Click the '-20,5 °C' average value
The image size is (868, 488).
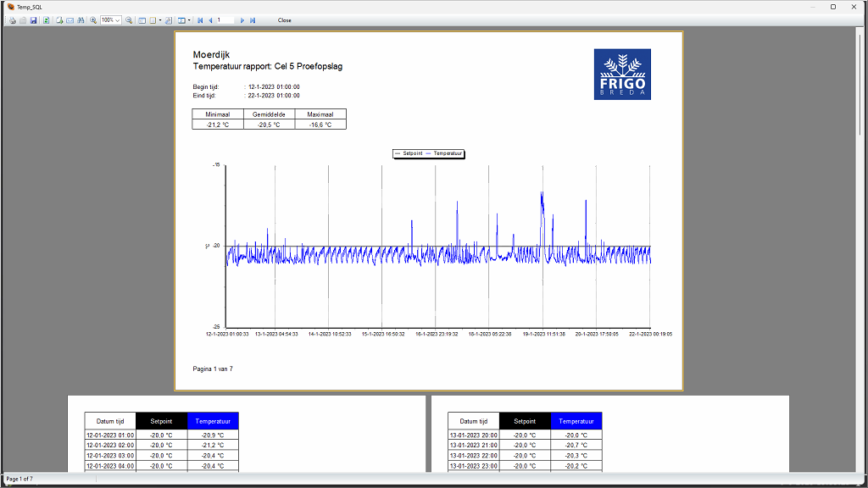(x=269, y=125)
